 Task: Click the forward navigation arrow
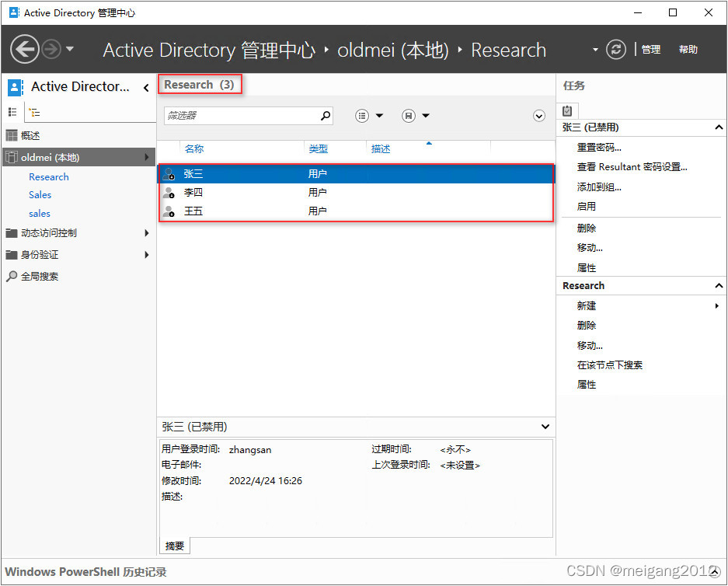click(x=51, y=49)
